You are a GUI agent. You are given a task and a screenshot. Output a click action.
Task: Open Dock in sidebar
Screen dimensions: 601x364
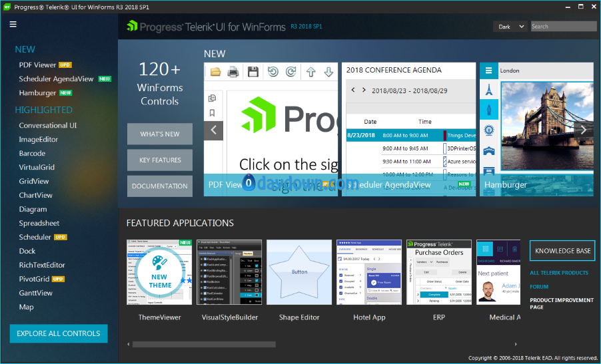(x=27, y=251)
